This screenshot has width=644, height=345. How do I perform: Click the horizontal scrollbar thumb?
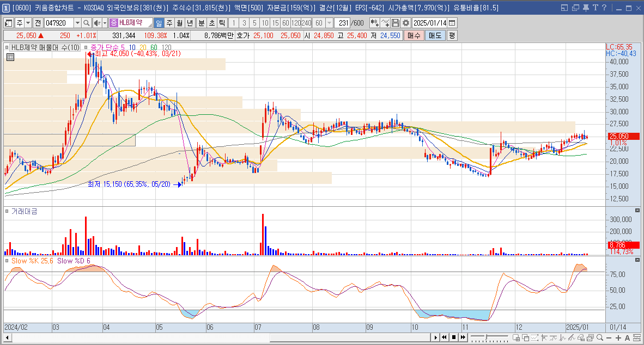pos(350,337)
